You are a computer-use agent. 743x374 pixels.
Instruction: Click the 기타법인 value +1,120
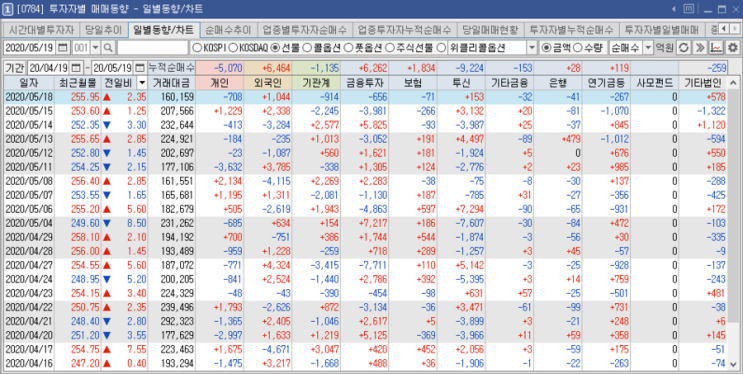[x=711, y=125]
